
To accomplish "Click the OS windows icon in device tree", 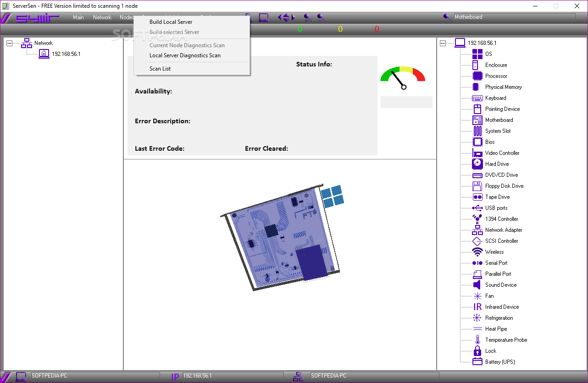I will [477, 54].
